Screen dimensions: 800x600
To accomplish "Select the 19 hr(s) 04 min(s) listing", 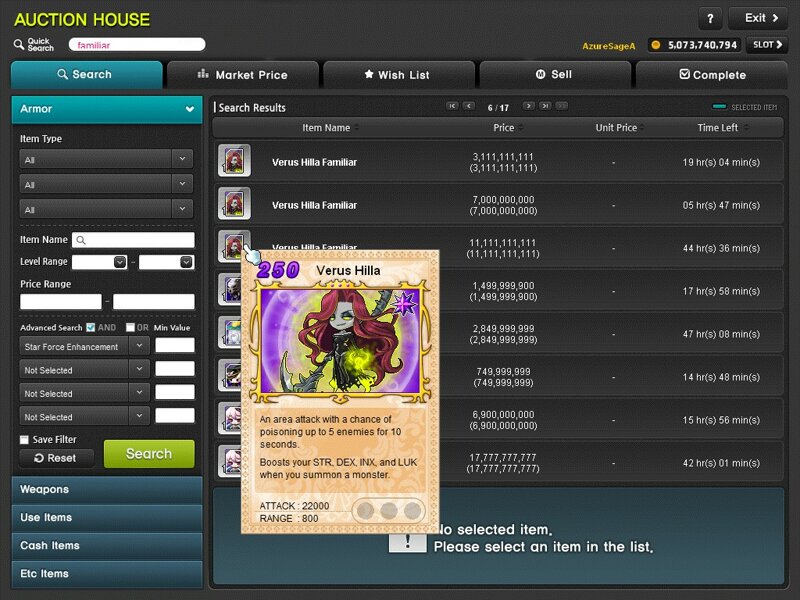I will [498, 161].
